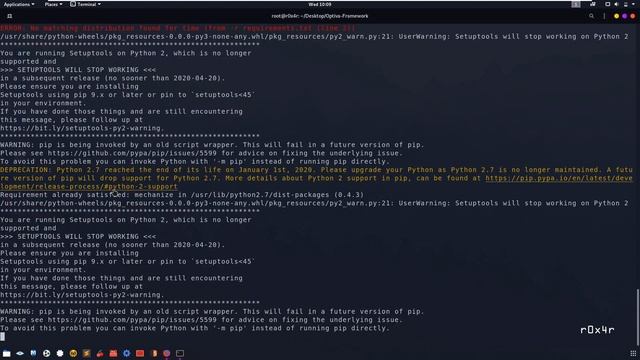
Task: Click the workspace indicator in top bar
Action: [x=576, y=4]
